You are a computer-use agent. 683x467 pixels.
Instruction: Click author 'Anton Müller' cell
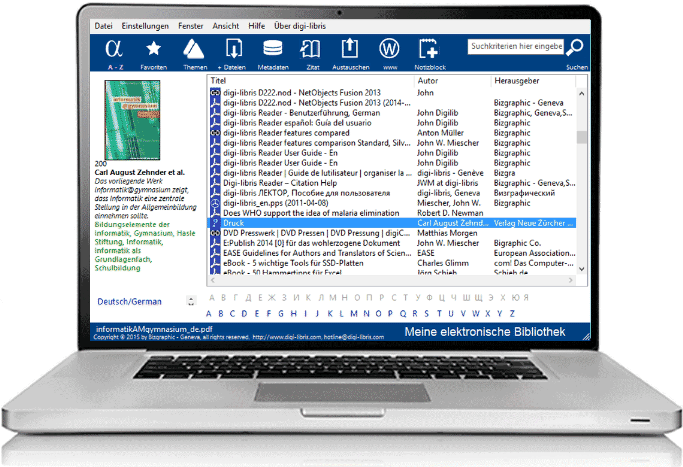pos(440,133)
